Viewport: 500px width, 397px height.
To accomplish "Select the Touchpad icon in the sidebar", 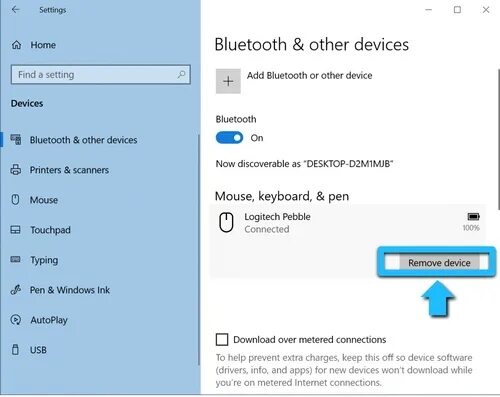I will point(16,230).
